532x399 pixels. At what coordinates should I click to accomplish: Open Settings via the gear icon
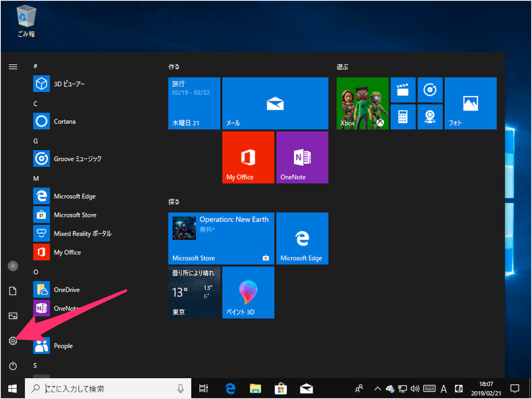[13, 341]
